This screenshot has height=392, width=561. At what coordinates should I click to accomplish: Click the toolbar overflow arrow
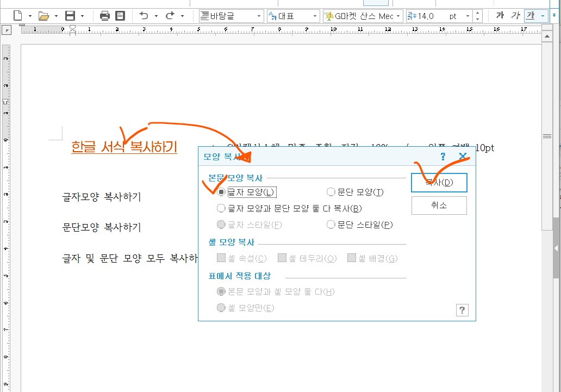(554, 16)
